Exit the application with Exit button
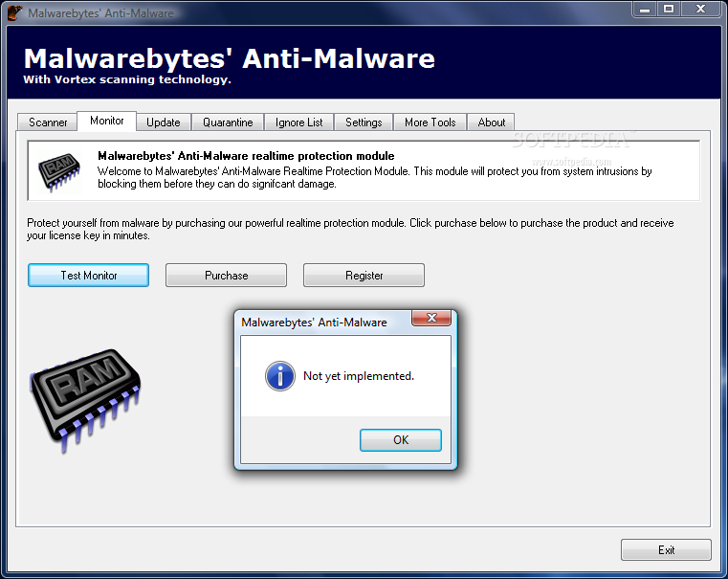 (x=666, y=549)
